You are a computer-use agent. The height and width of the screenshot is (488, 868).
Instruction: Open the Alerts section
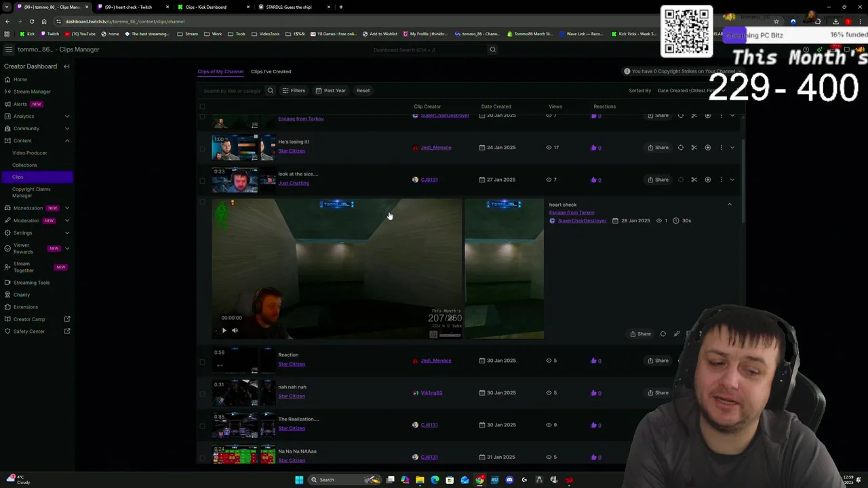(x=20, y=104)
